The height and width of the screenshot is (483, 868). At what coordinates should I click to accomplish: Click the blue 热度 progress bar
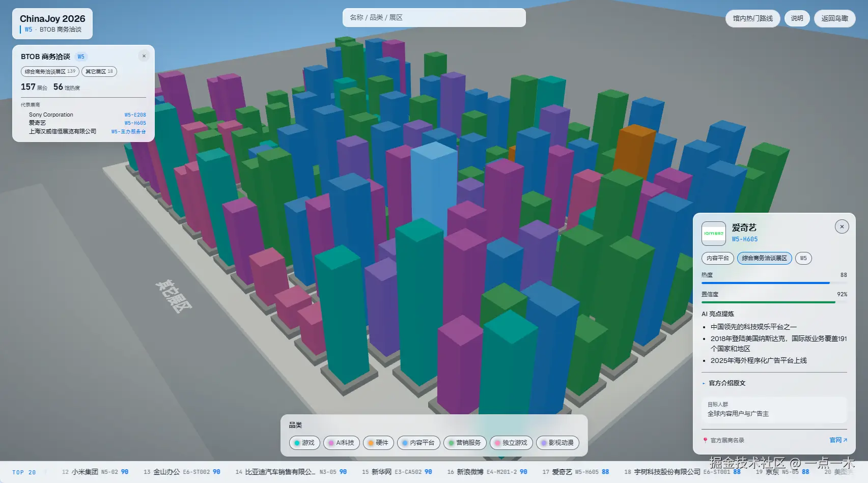coord(766,283)
